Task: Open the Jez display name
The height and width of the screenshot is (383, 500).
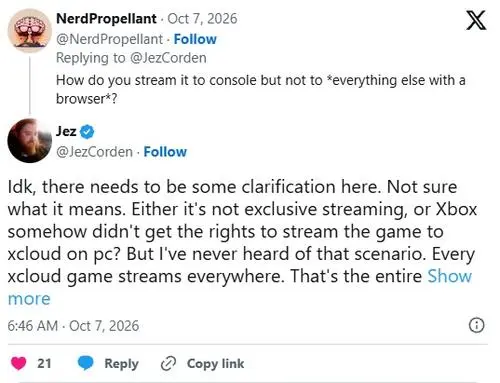Action: click(66, 131)
